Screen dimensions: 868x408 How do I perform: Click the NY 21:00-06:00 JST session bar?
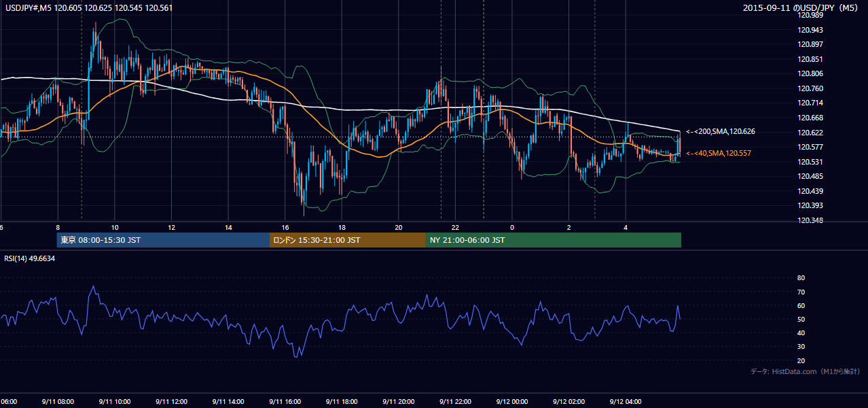click(x=554, y=240)
